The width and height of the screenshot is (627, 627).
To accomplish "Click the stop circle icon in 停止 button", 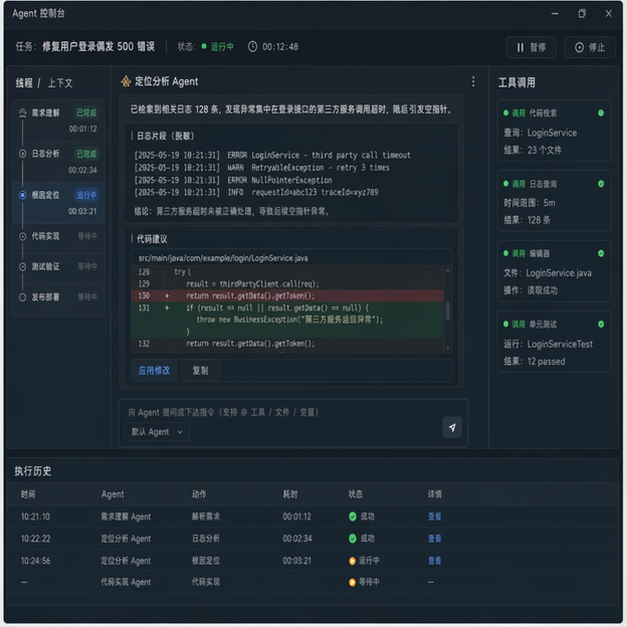I will point(579,48).
